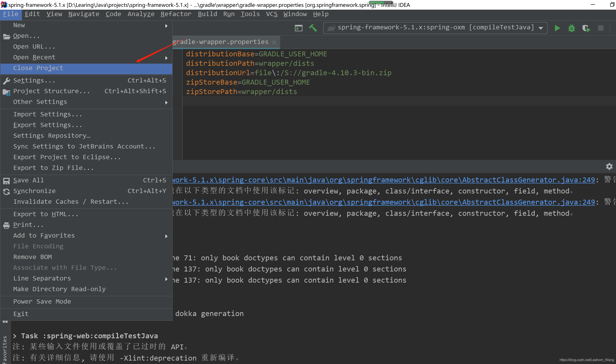Expand the Other Settings submenu arrow

pos(166,103)
